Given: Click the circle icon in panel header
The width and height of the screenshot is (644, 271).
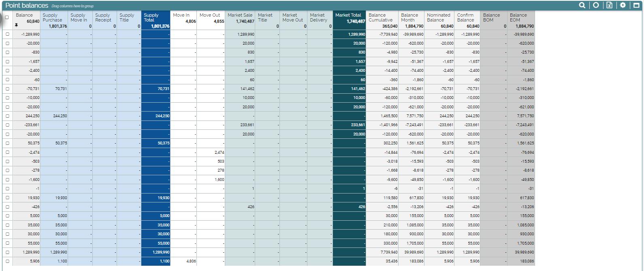Looking at the screenshot, I should [596, 5].
